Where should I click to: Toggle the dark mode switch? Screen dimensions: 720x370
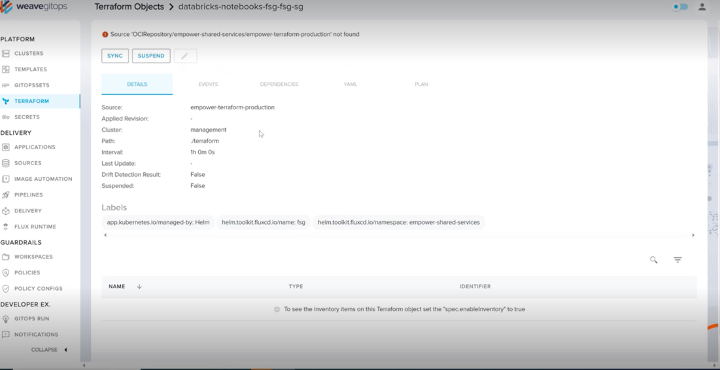coord(680,7)
